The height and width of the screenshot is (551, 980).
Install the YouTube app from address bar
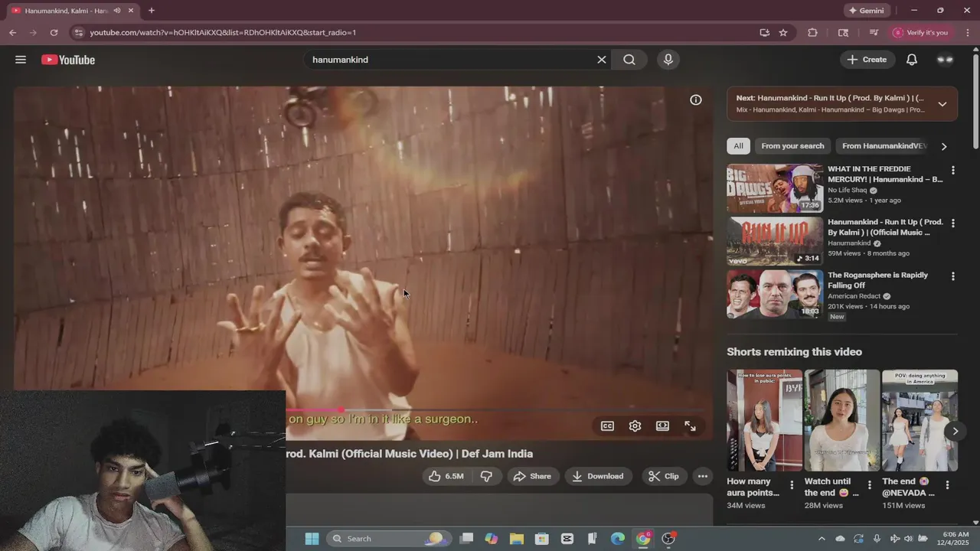click(764, 33)
